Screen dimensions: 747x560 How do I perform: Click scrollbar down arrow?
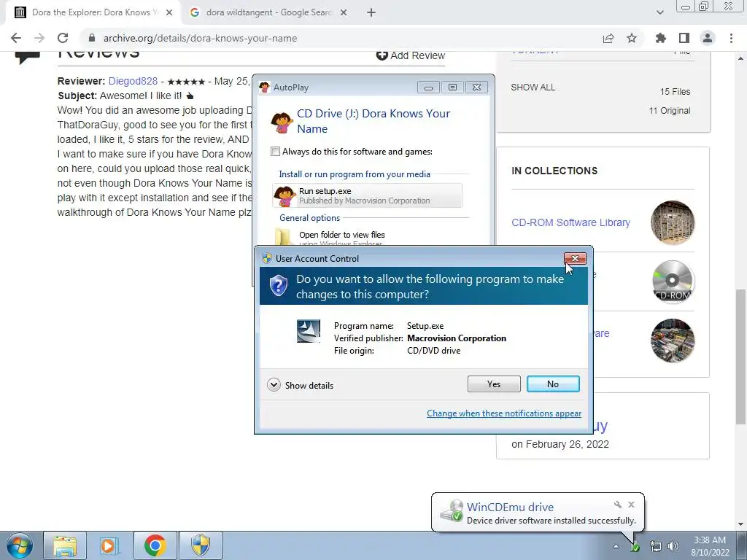pos(740,524)
